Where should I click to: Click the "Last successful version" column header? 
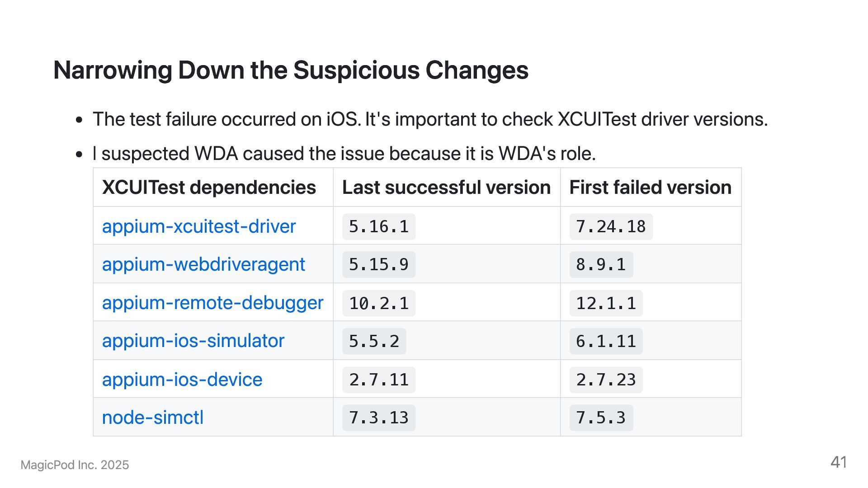click(446, 188)
